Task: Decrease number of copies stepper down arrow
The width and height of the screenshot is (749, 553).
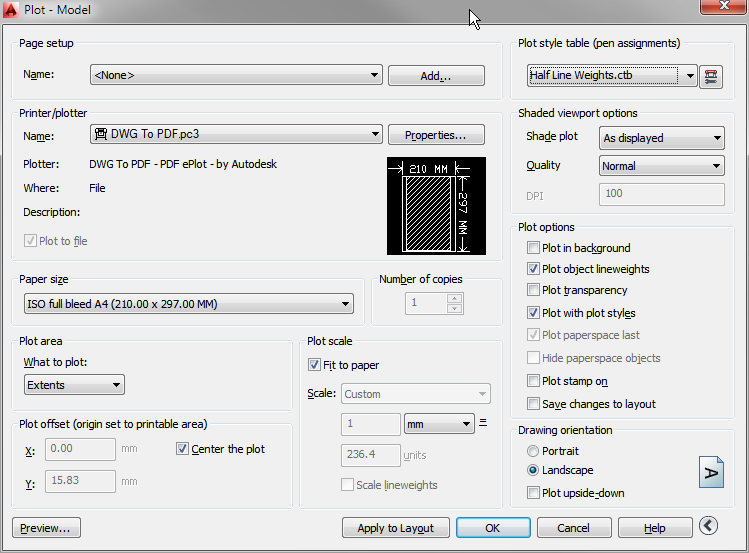Action: tap(455, 308)
